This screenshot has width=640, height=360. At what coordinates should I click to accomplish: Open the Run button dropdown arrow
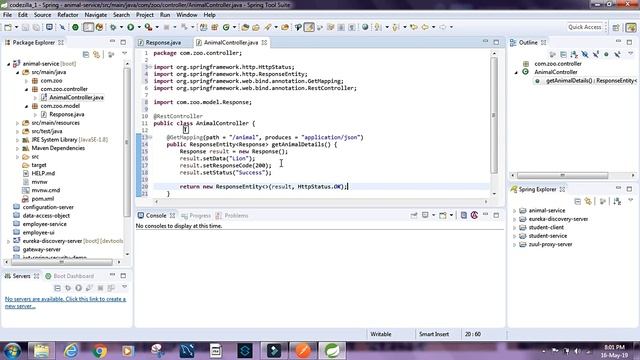139,27
